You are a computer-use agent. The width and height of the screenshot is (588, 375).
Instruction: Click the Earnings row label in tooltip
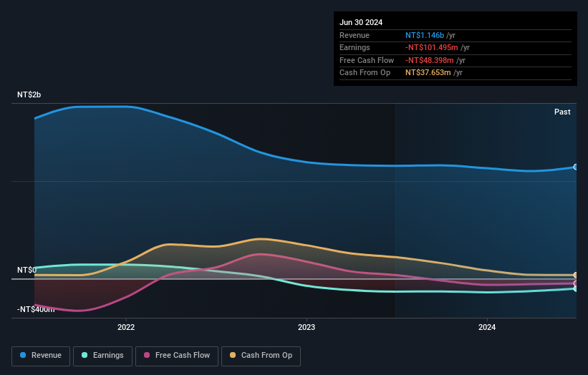(355, 47)
